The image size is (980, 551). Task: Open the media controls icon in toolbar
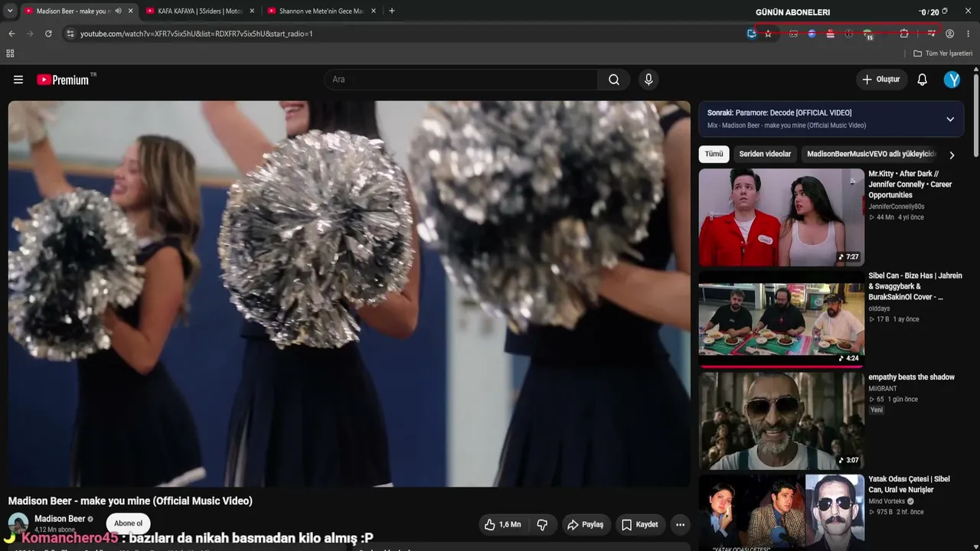pos(931,34)
